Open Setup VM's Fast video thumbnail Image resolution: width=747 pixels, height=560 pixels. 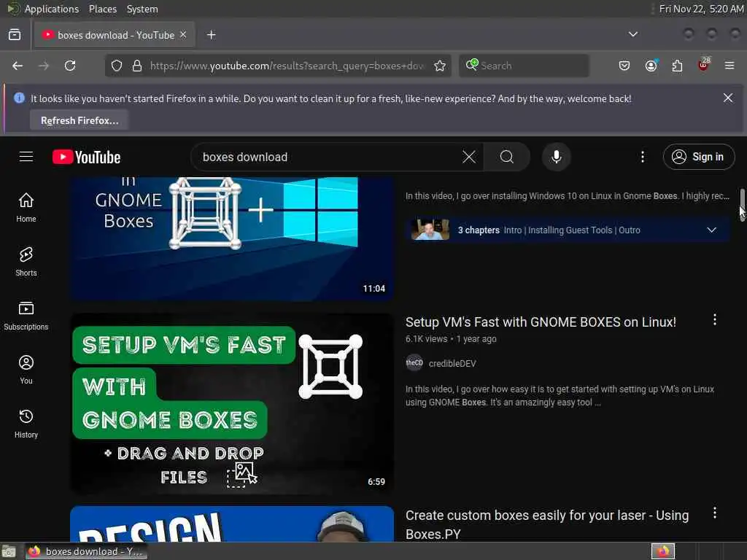click(232, 403)
